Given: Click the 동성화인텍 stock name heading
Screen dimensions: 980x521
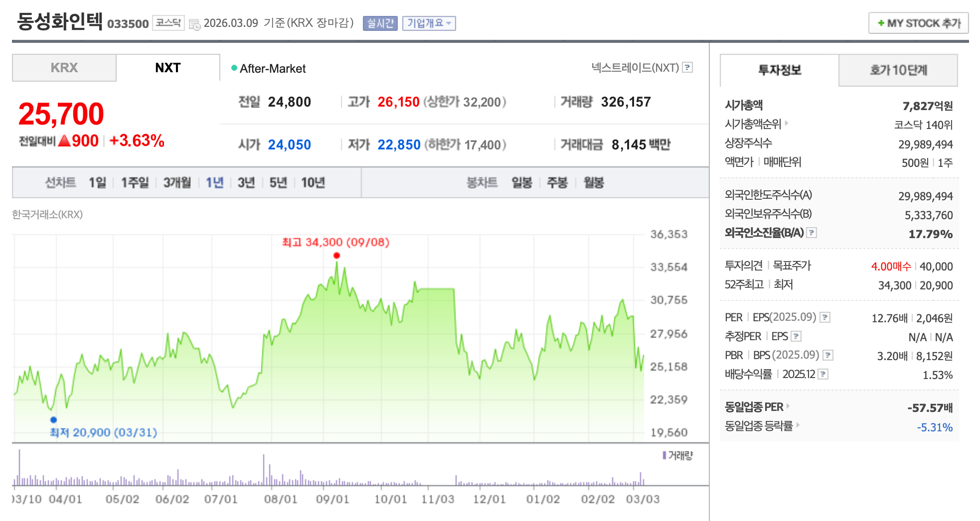Looking at the screenshot, I should (60, 21).
